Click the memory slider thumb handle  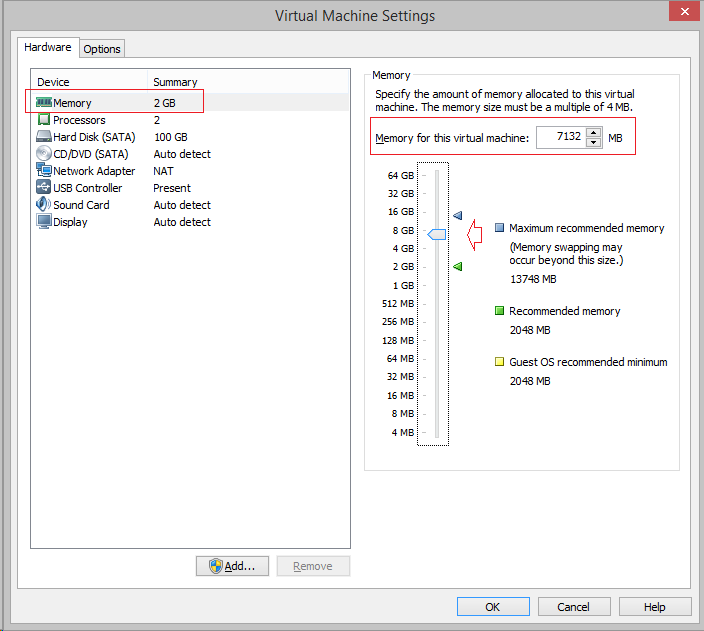436,234
